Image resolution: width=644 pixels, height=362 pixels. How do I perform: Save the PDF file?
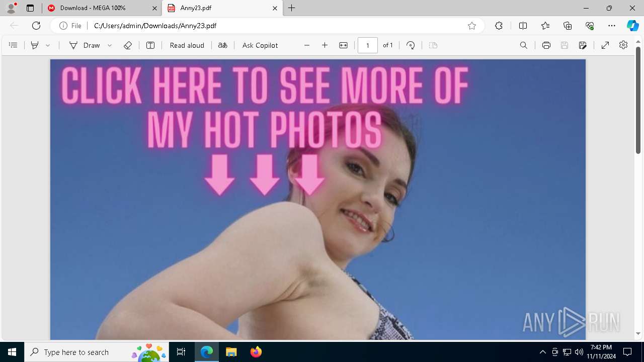pos(565,45)
